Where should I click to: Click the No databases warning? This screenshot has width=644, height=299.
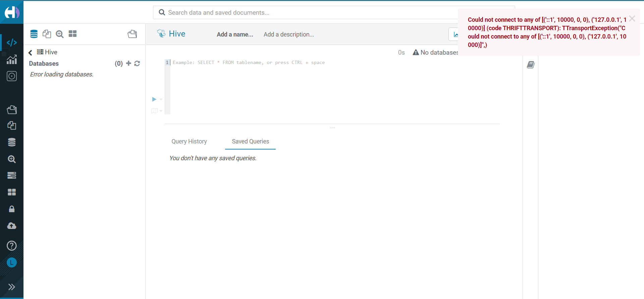point(435,52)
